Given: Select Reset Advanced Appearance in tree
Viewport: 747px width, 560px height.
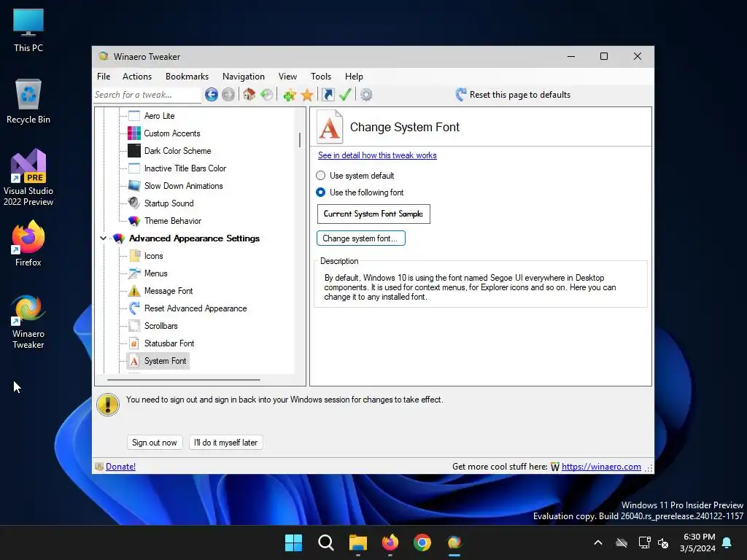Looking at the screenshot, I should point(196,308).
